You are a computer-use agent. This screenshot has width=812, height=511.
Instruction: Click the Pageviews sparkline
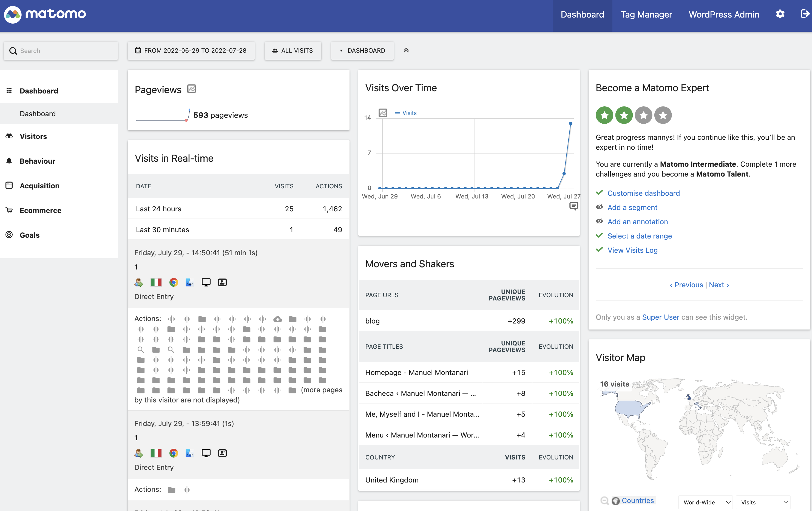click(163, 115)
